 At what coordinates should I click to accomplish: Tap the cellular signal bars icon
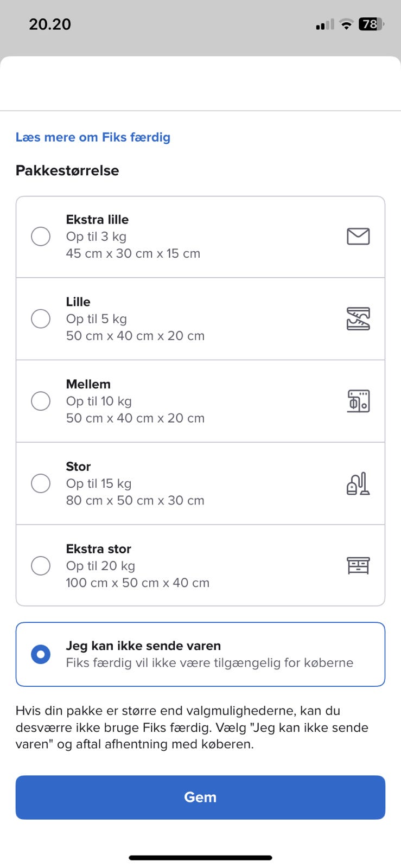324,25
